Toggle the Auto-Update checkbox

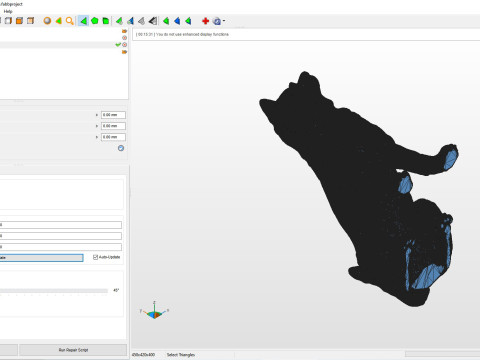[x=95, y=257]
